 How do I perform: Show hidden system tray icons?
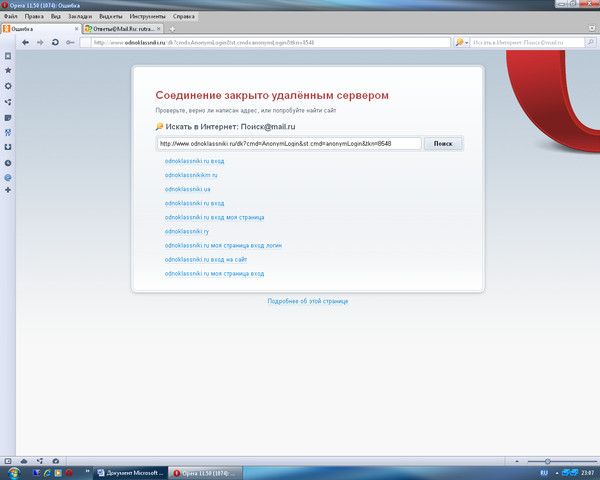(556, 473)
